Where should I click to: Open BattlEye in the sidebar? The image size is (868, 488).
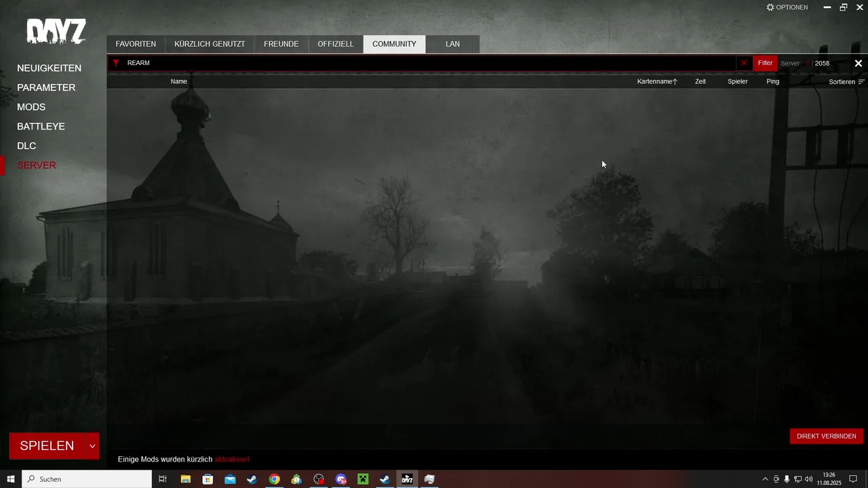[41, 127]
